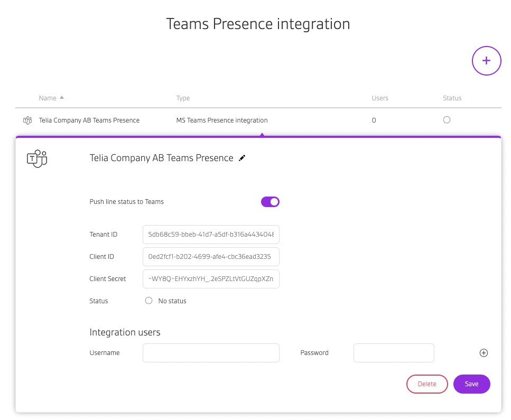This screenshot has width=511, height=420.
Task: Click the Name column header
Action: pos(48,98)
